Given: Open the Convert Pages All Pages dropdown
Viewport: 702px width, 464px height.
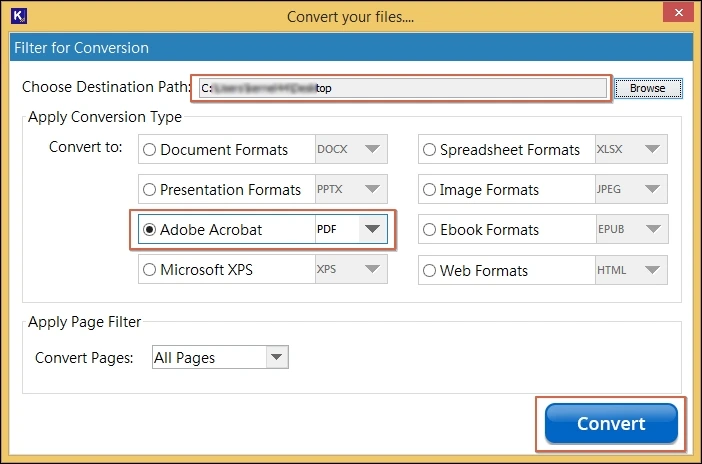Looking at the screenshot, I should pyautogui.click(x=220, y=357).
